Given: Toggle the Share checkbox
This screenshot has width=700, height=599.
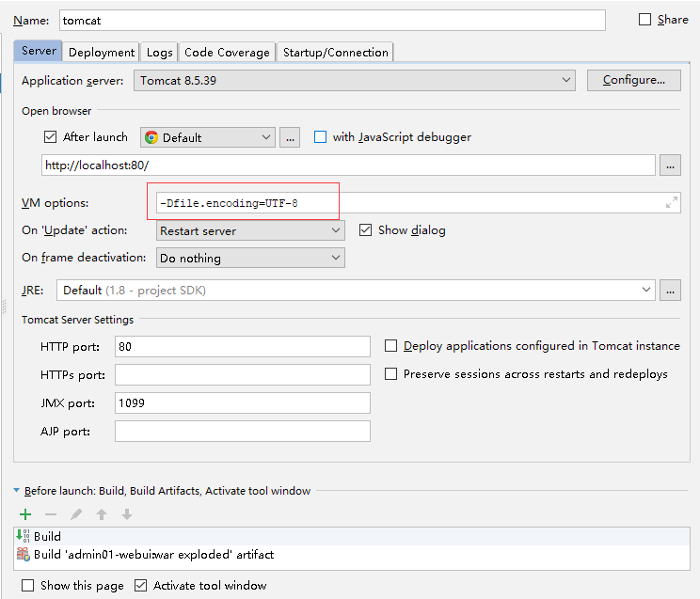Looking at the screenshot, I should tap(644, 20).
